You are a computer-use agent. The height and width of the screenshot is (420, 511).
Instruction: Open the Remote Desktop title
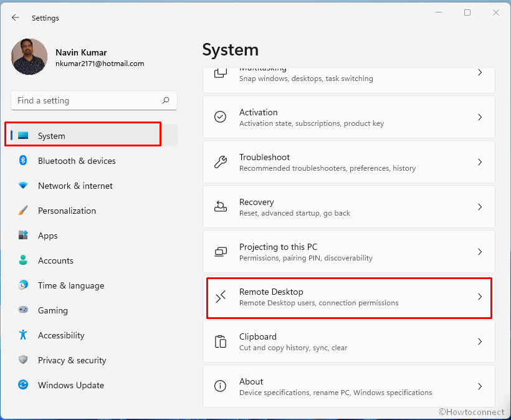tap(271, 292)
